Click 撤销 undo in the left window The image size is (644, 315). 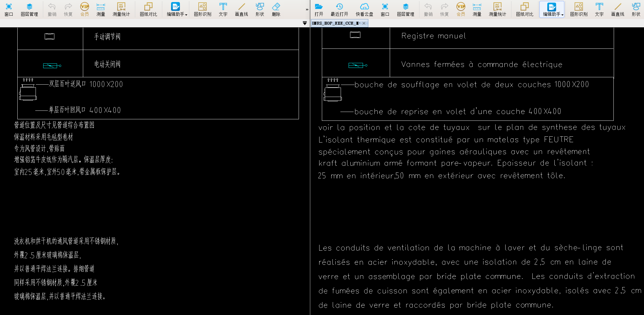pos(52,9)
